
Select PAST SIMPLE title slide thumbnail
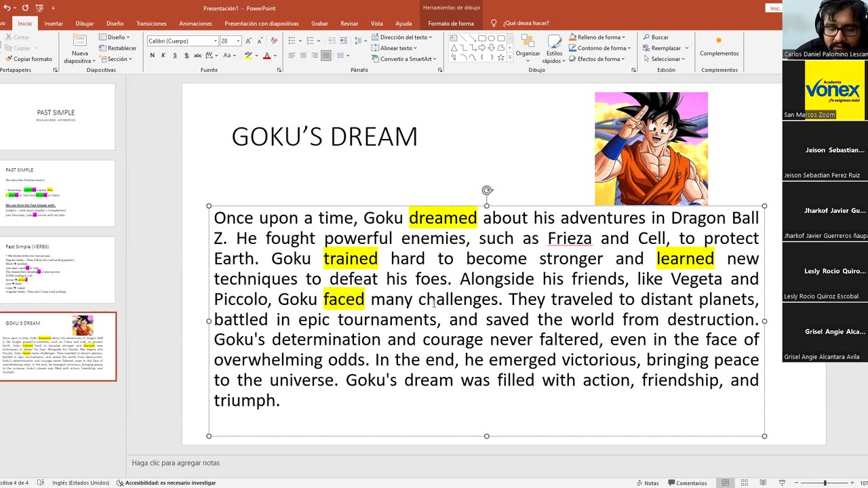[57, 117]
